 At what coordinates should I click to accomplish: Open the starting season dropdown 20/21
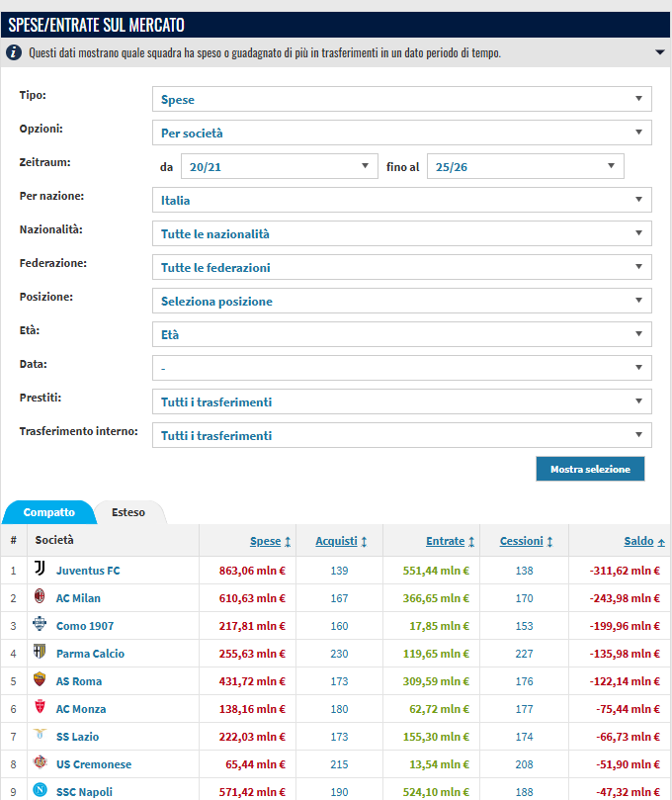280,166
